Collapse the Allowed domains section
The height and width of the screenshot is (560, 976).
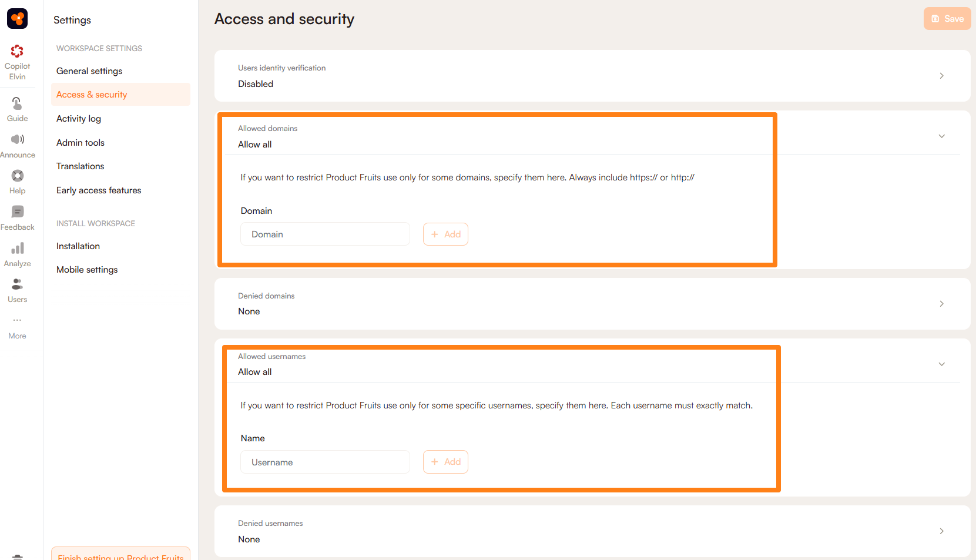click(x=941, y=136)
